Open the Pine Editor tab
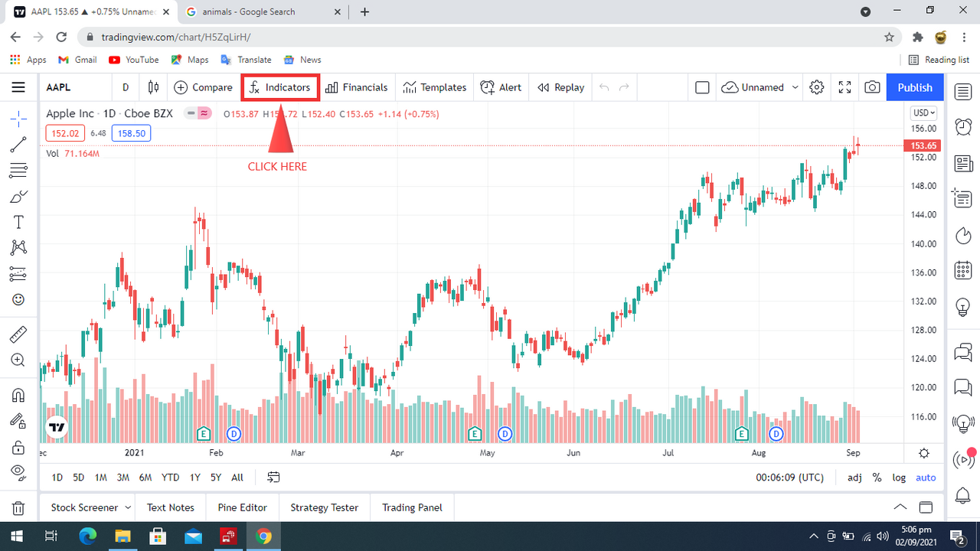This screenshot has width=980, height=551. 243,507
